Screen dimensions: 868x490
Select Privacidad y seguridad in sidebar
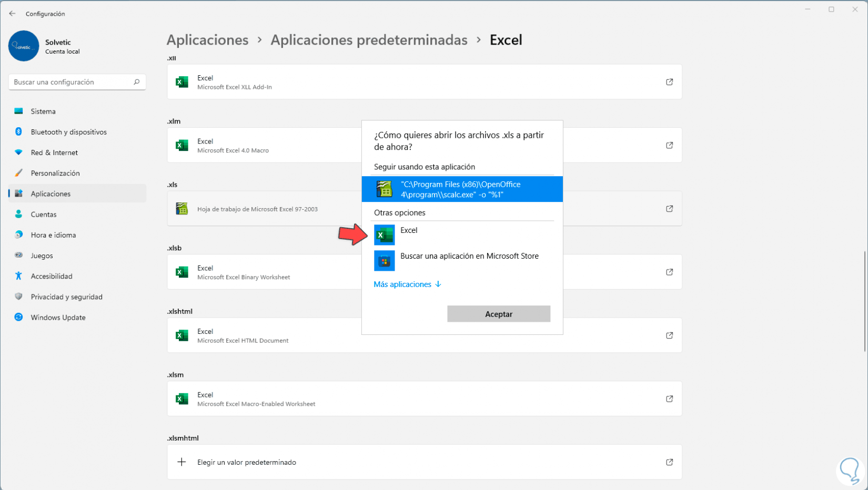(x=66, y=297)
